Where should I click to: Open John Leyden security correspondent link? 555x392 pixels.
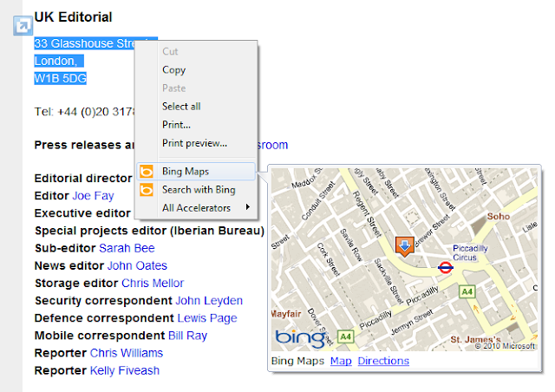pyautogui.click(x=209, y=300)
